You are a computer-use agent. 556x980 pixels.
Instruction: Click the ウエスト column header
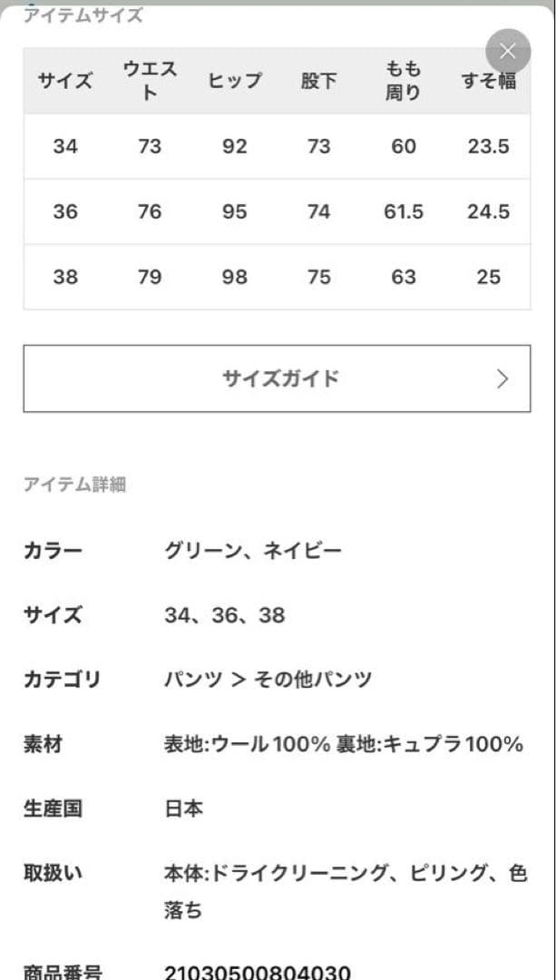pyautogui.click(x=150, y=80)
